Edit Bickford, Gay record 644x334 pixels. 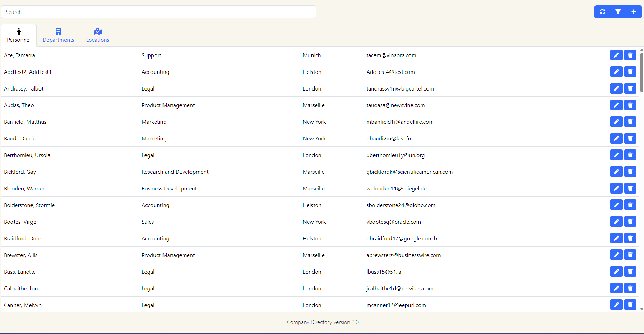click(x=616, y=172)
